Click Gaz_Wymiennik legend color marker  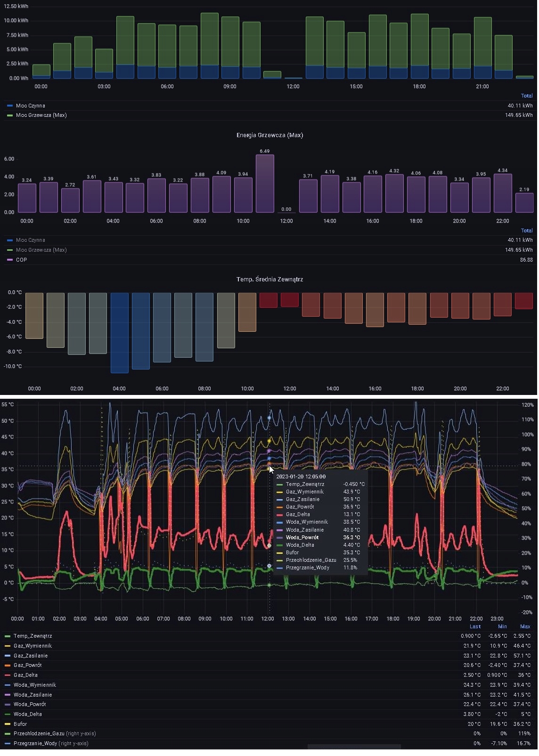pos(8,647)
